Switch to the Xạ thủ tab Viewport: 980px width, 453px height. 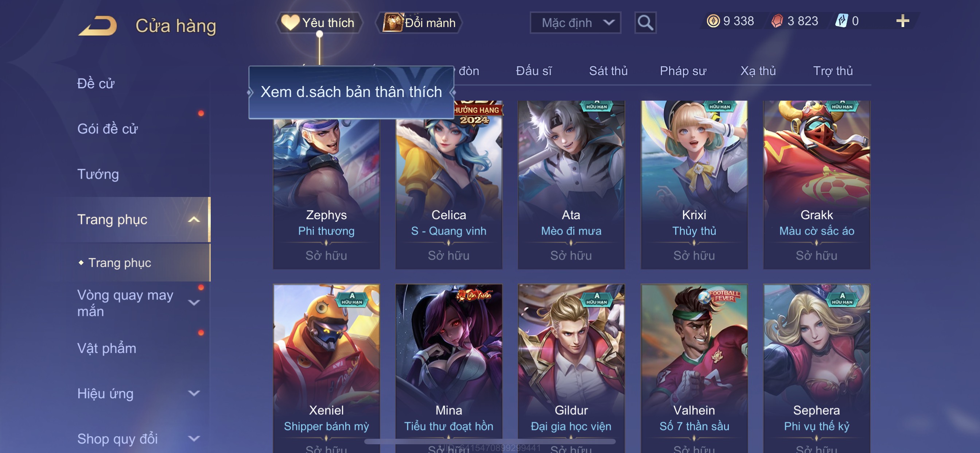pos(758,71)
